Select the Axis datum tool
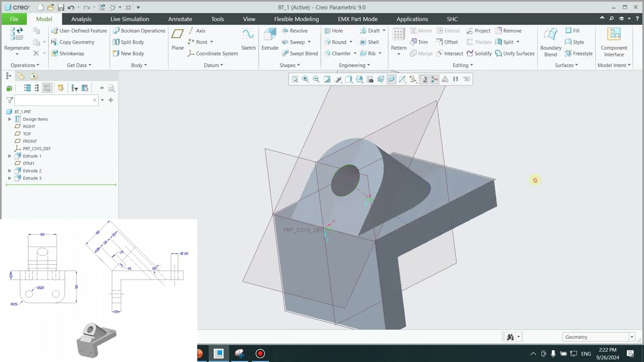644x362 pixels. coord(197,31)
